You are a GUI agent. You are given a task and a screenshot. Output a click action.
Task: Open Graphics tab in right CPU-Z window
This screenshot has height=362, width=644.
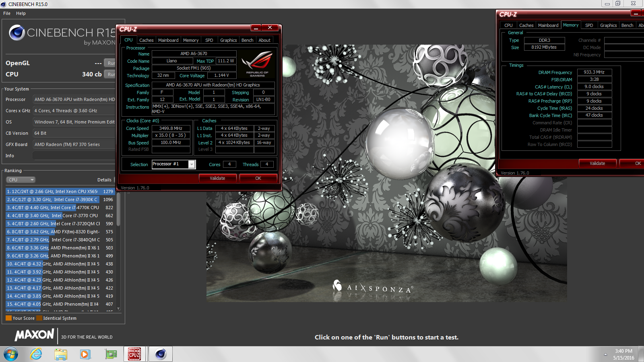click(608, 25)
